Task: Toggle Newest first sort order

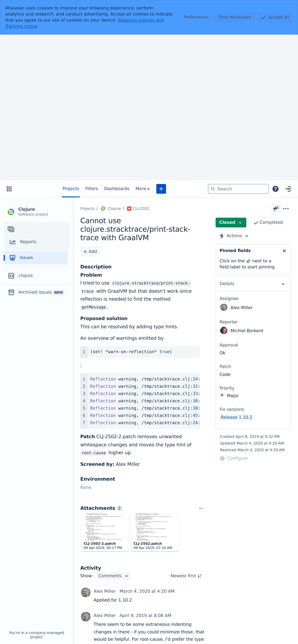Action: click(186, 576)
